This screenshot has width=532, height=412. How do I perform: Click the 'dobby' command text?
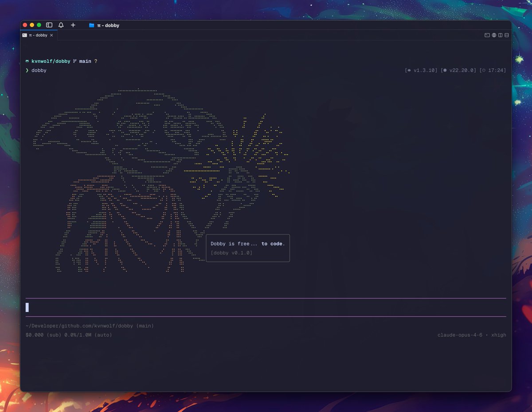[x=39, y=70]
